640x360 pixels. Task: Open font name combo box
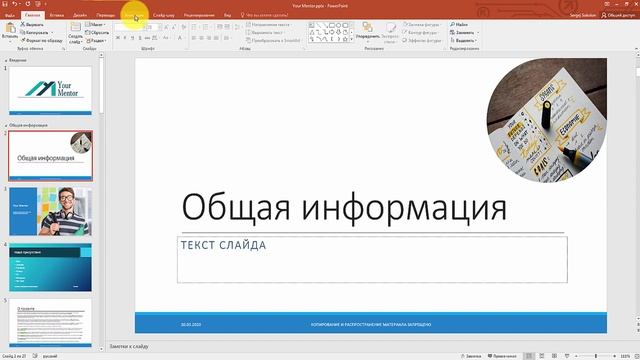pyautogui.click(x=129, y=27)
